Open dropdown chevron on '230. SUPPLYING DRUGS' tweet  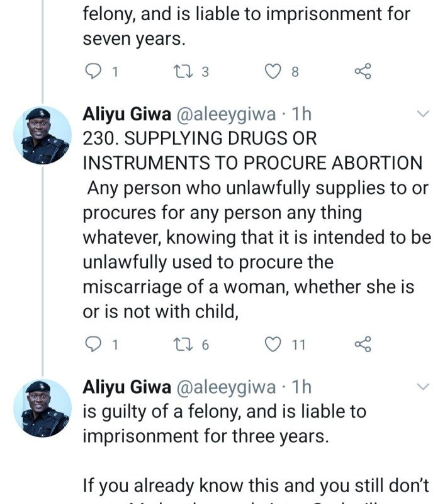(x=424, y=114)
